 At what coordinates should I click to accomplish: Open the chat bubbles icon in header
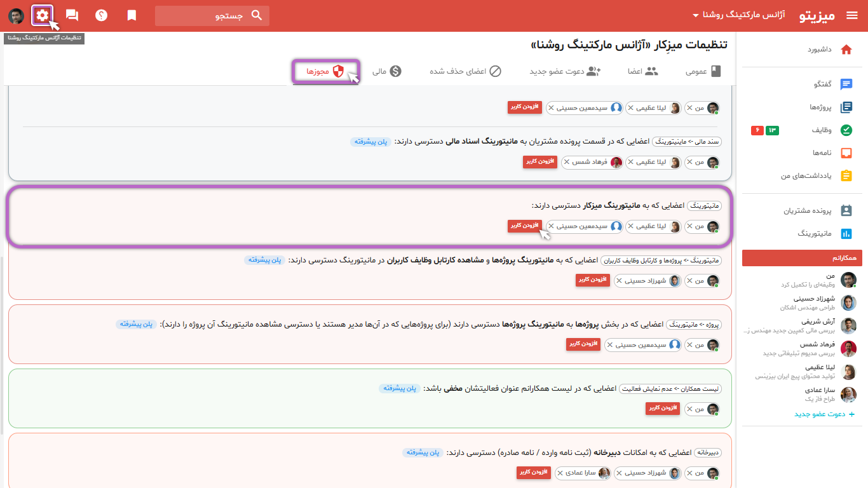coord(72,15)
